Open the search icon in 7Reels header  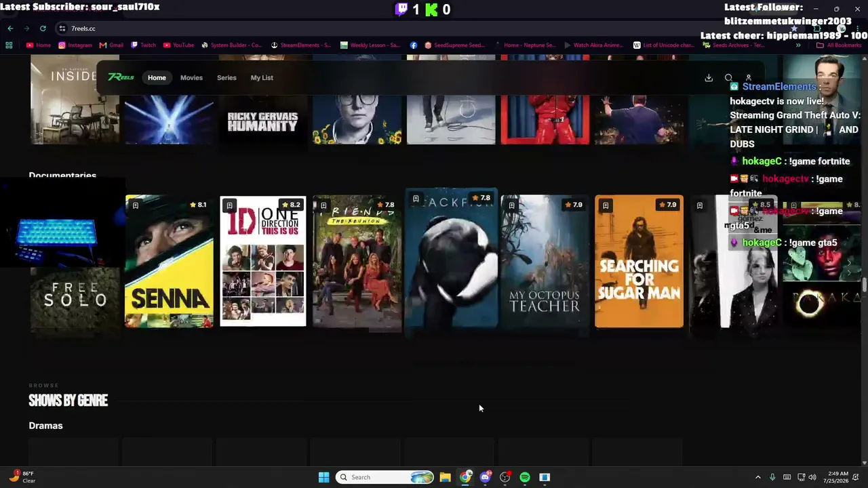728,78
